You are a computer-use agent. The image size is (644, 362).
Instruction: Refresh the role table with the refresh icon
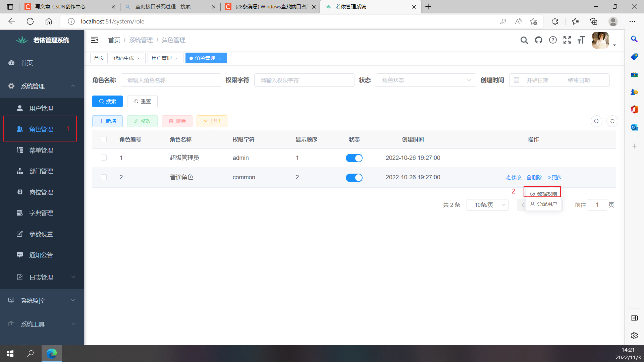point(612,121)
